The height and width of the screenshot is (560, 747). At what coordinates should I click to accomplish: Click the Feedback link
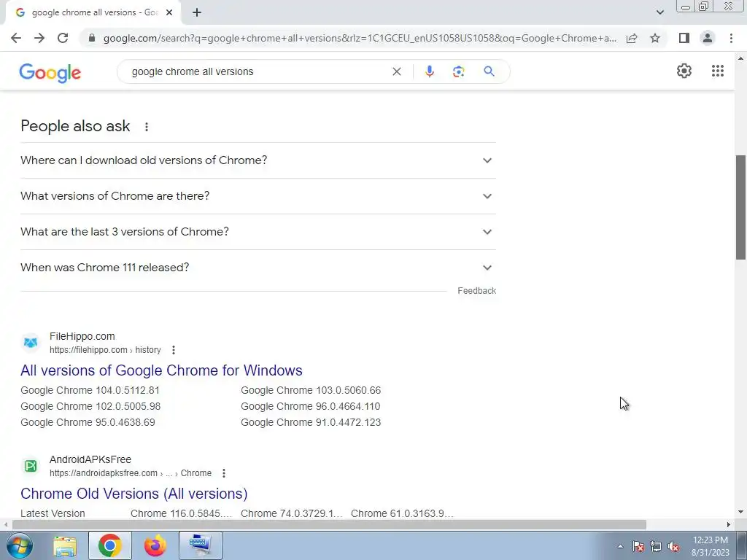coord(476,291)
